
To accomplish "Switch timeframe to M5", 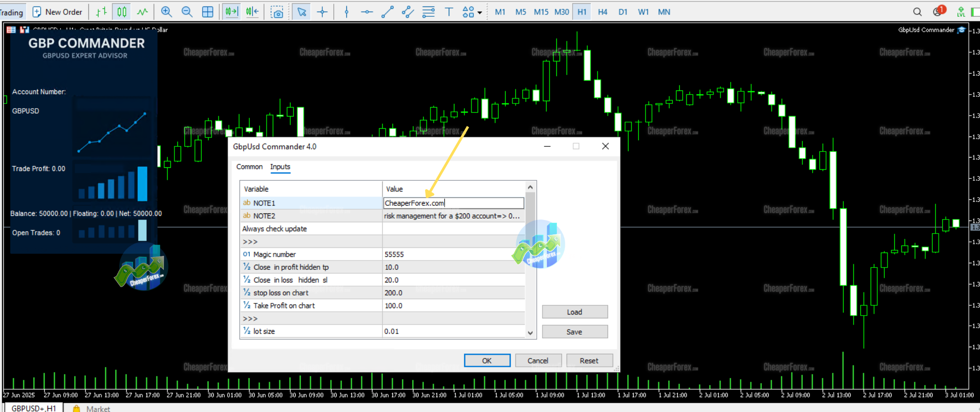I will pyautogui.click(x=520, y=12).
